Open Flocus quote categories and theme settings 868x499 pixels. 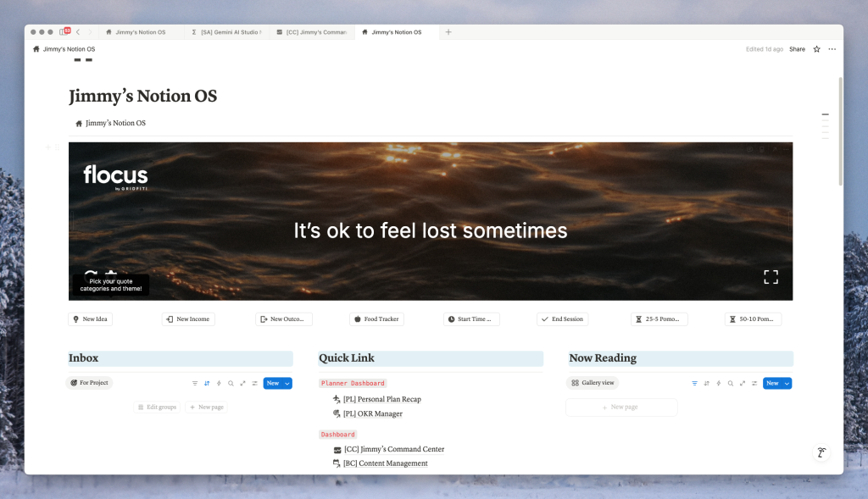tap(111, 274)
